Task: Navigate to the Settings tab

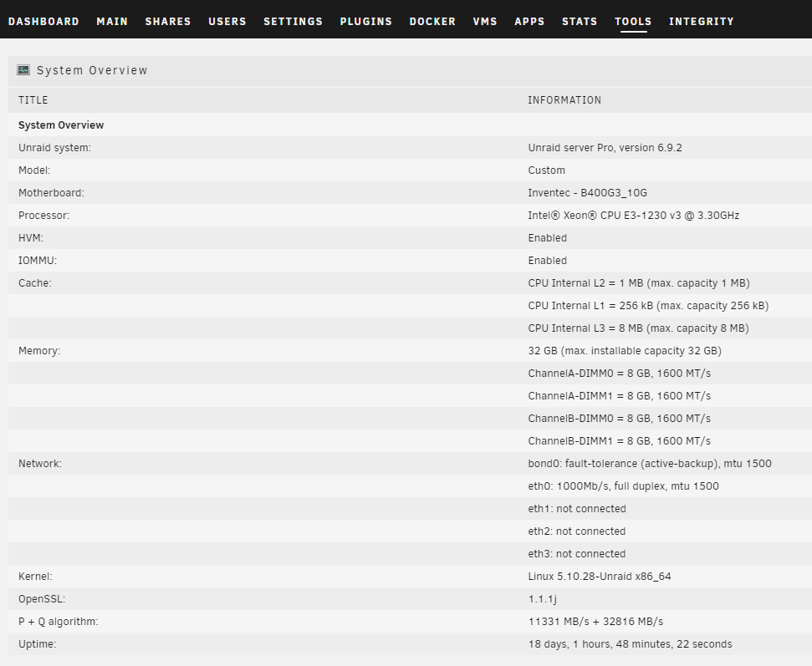Action: click(x=293, y=22)
